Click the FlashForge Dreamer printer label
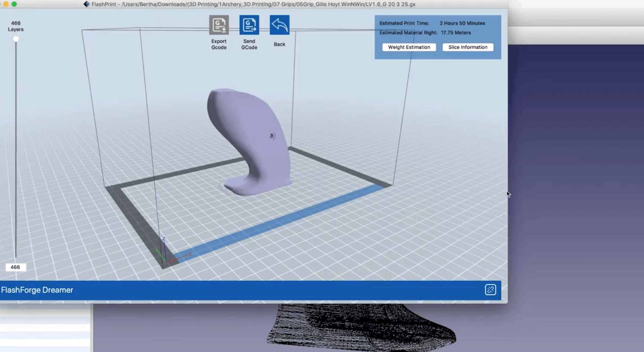The image size is (644, 352). pos(37,290)
